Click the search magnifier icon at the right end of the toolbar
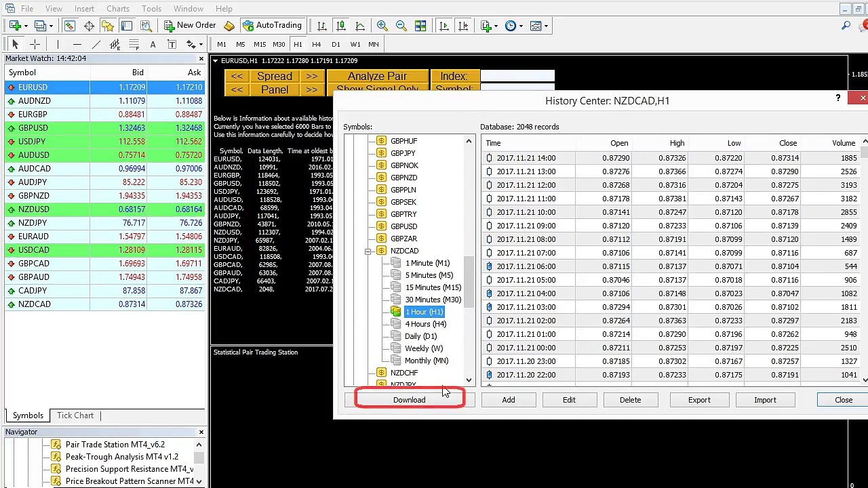 tap(846, 26)
